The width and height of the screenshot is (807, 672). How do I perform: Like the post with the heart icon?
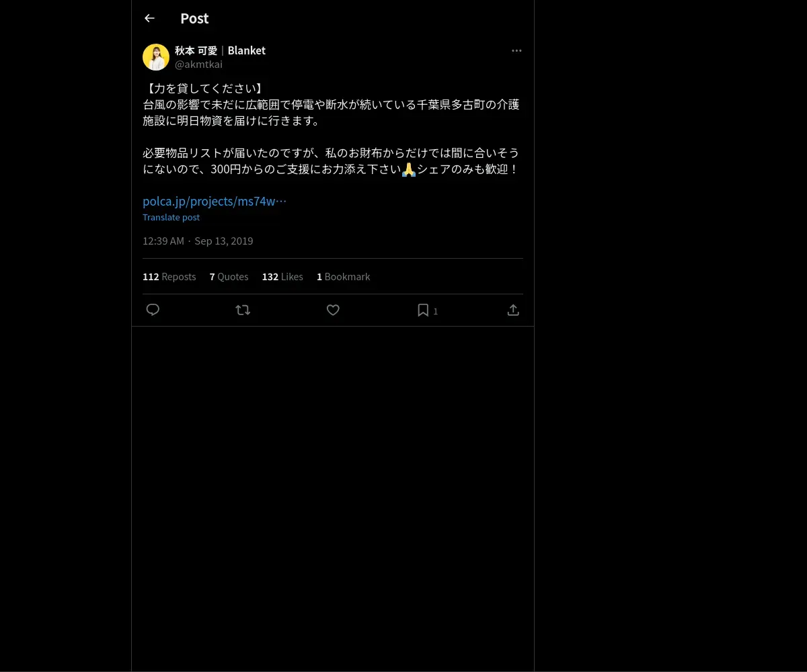coord(333,310)
